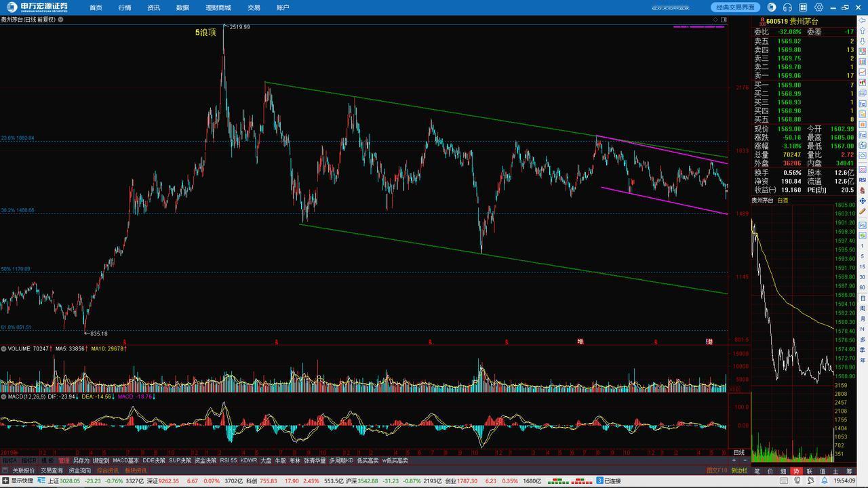Open 图文F10 company info
868x488 pixels.
tap(717, 470)
